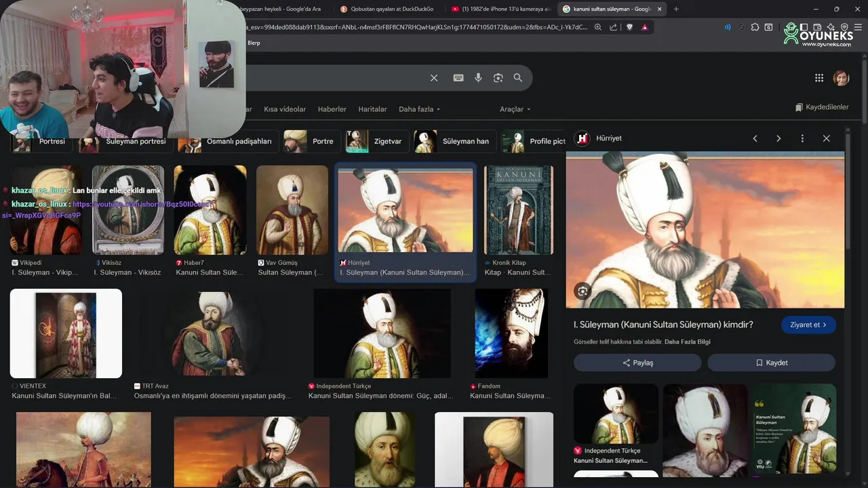The width and height of the screenshot is (868, 488).
Task: Open the browser extensions puzzle icon
Action: click(755, 27)
